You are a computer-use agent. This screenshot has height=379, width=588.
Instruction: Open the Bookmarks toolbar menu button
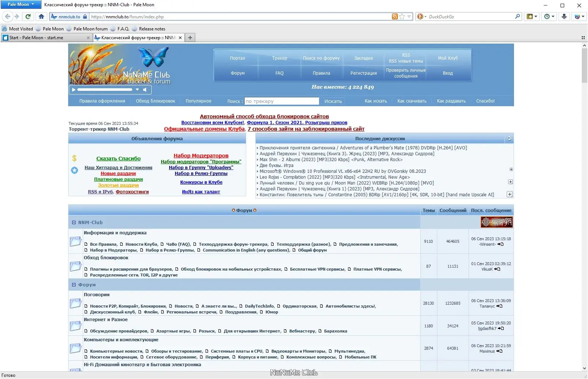pos(532,16)
